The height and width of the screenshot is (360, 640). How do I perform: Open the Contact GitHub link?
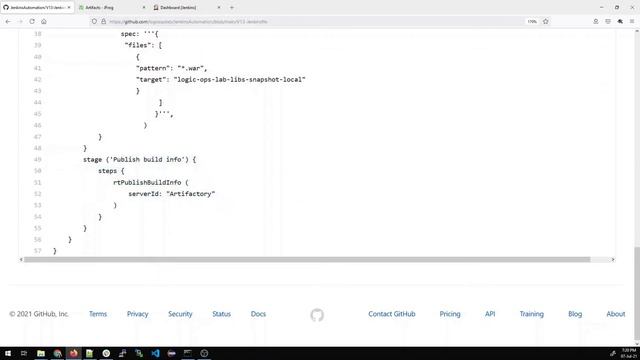(x=392, y=314)
